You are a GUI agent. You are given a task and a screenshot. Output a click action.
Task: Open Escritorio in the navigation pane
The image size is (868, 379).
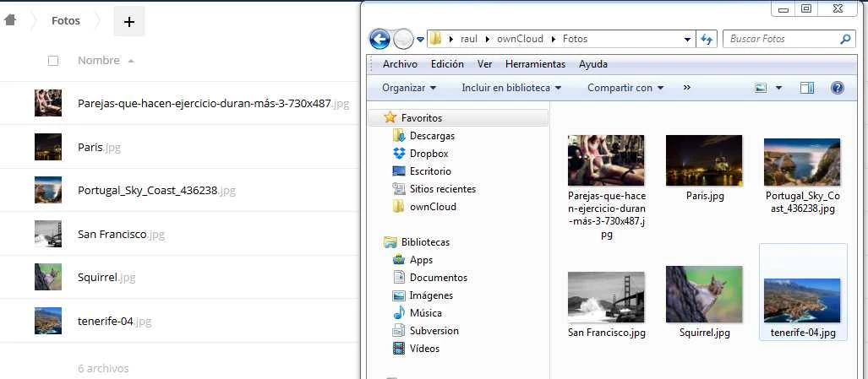(430, 171)
